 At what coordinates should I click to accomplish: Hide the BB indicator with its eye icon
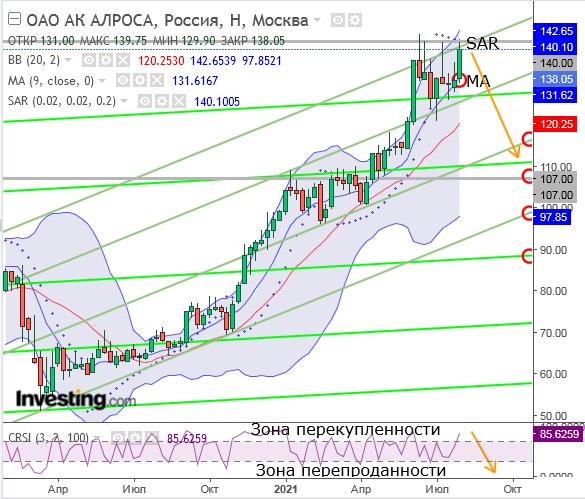(88, 60)
